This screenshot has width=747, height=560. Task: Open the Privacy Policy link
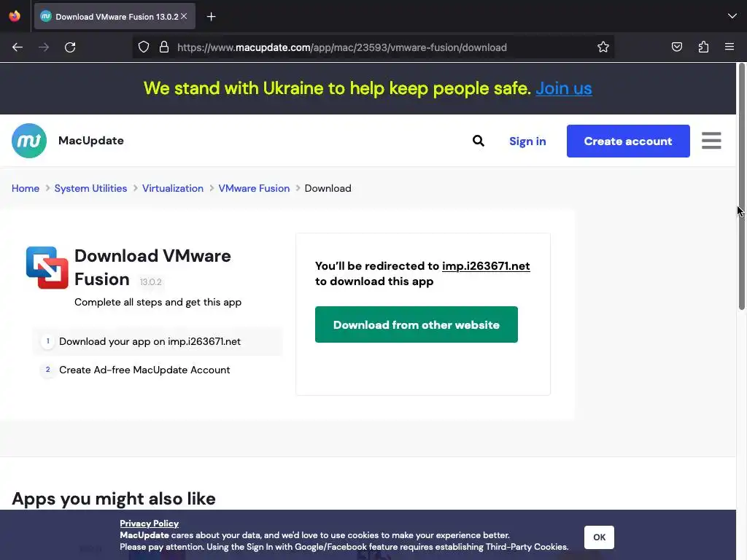[x=149, y=524]
